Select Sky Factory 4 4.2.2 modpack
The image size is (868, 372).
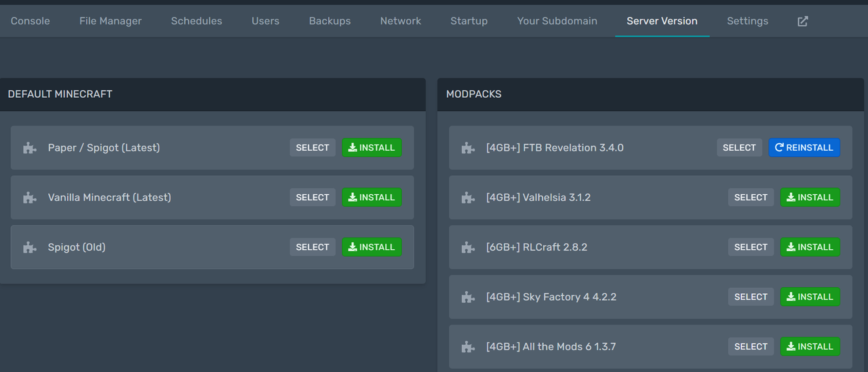(751, 297)
